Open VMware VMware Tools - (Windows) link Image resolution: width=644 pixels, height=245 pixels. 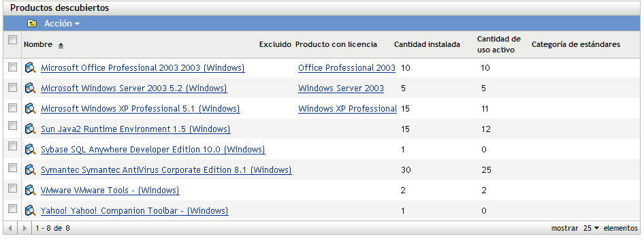110,191
